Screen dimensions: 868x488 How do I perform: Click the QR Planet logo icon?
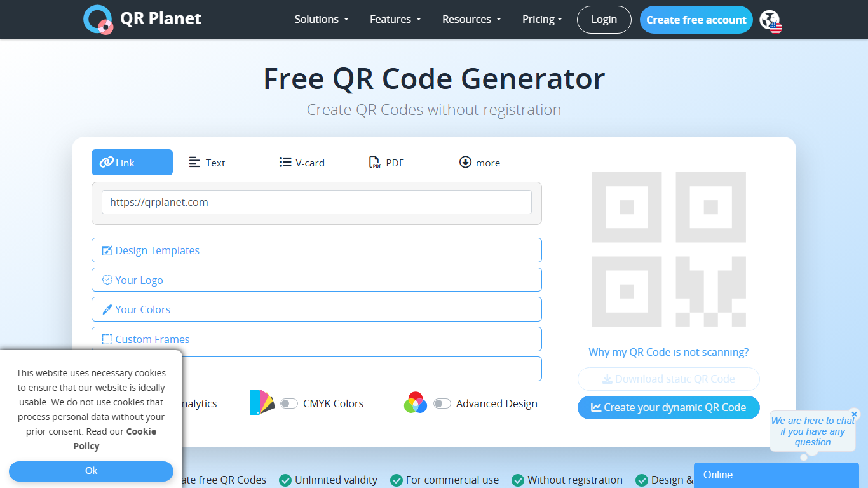pyautogui.click(x=98, y=19)
